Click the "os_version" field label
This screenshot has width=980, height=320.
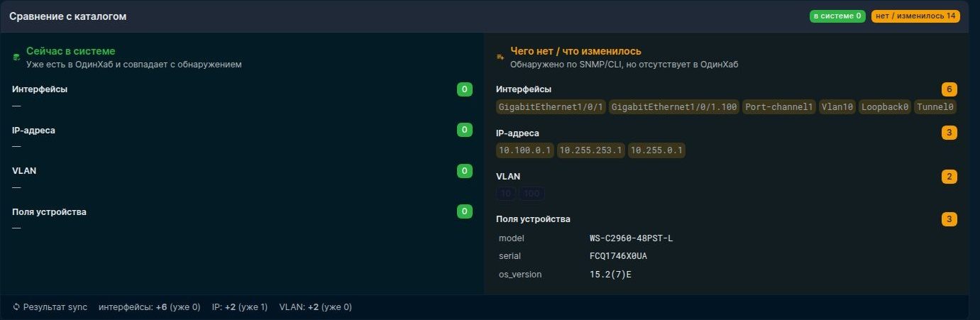520,274
